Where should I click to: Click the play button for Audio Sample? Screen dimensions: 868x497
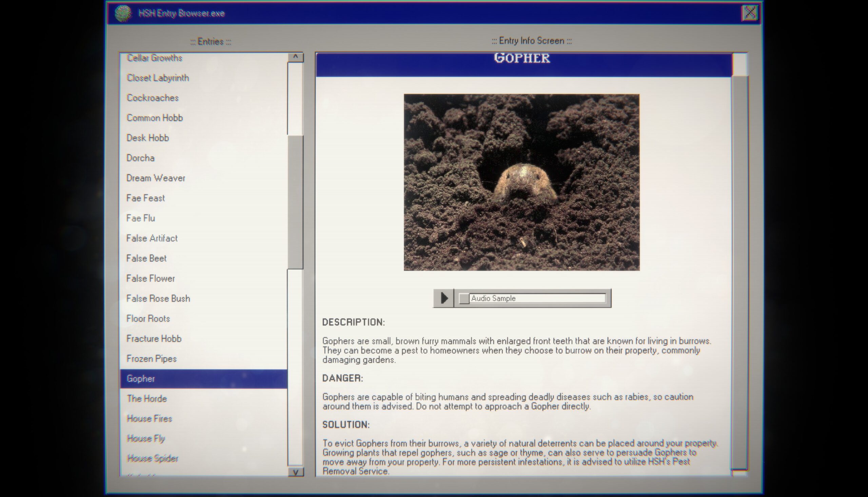click(444, 298)
